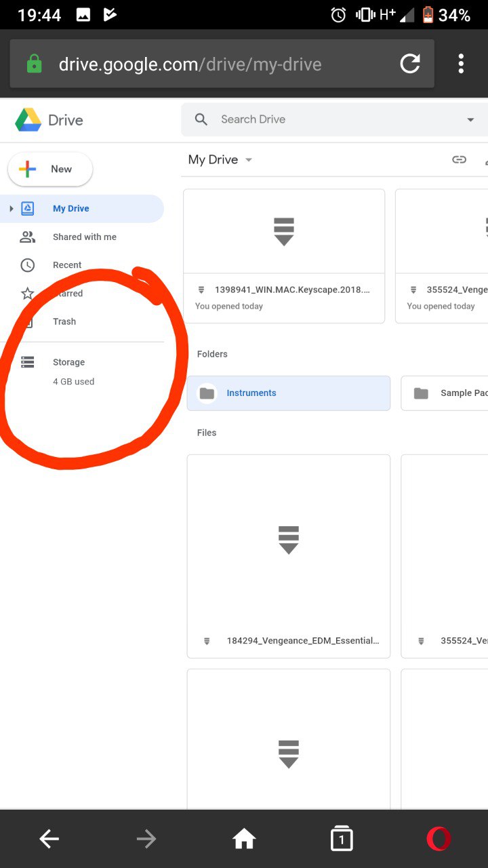Open the 1398941_WIN.MAC.Keyscape quick access card
Image resolution: width=488 pixels, height=868 pixels.
pyautogui.click(x=284, y=256)
